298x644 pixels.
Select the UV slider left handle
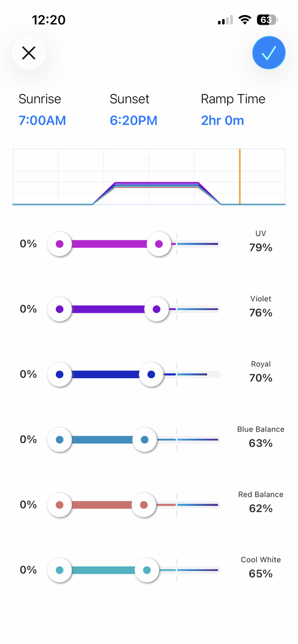60,244
